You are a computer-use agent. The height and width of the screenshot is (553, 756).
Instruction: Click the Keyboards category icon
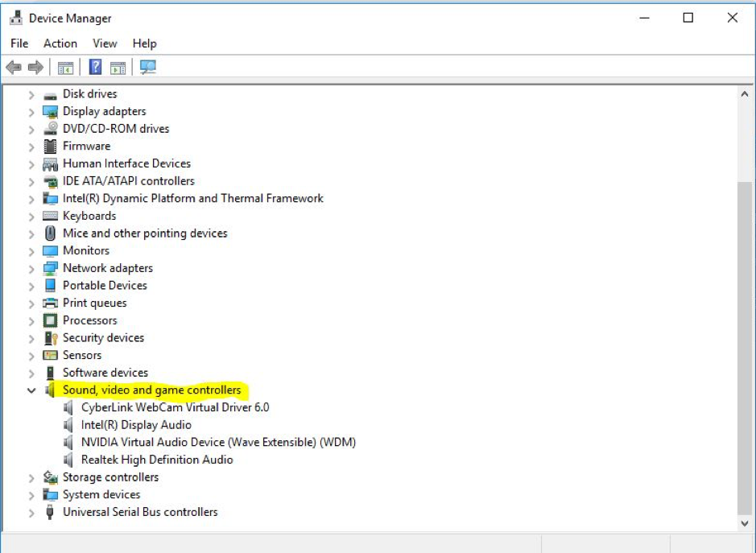click(x=50, y=217)
